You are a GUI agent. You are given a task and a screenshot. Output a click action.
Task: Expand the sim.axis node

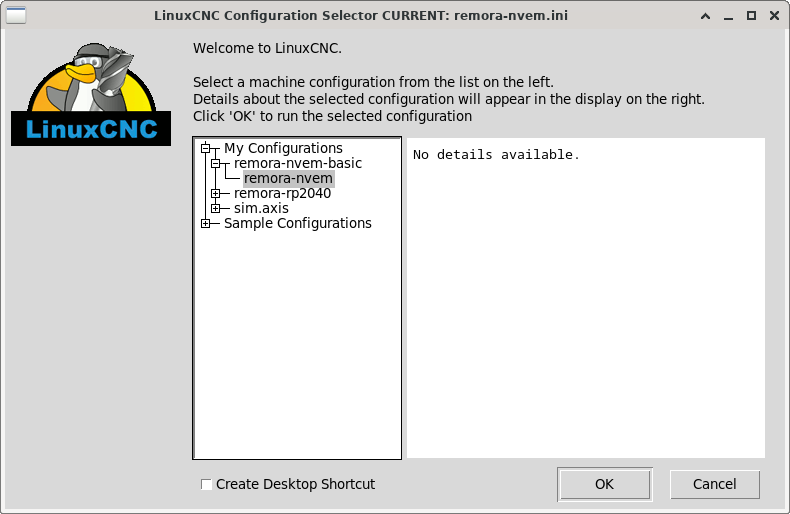(x=216, y=208)
